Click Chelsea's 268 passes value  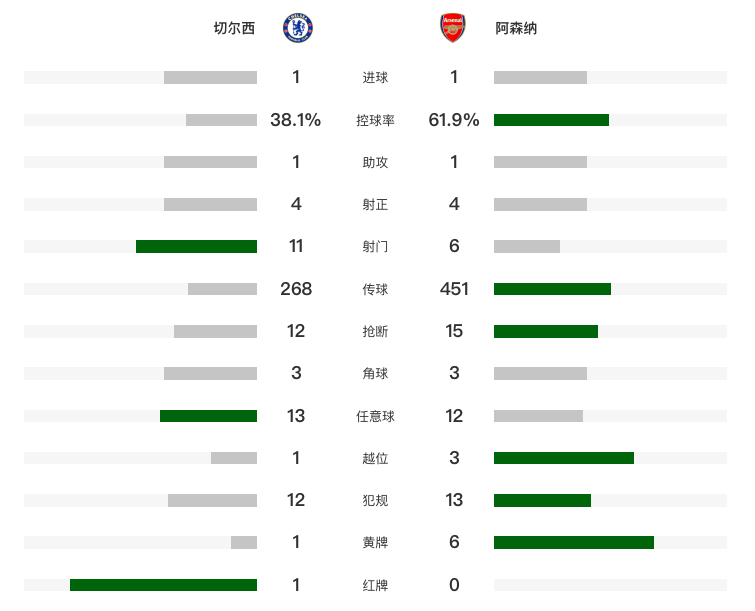297,289
